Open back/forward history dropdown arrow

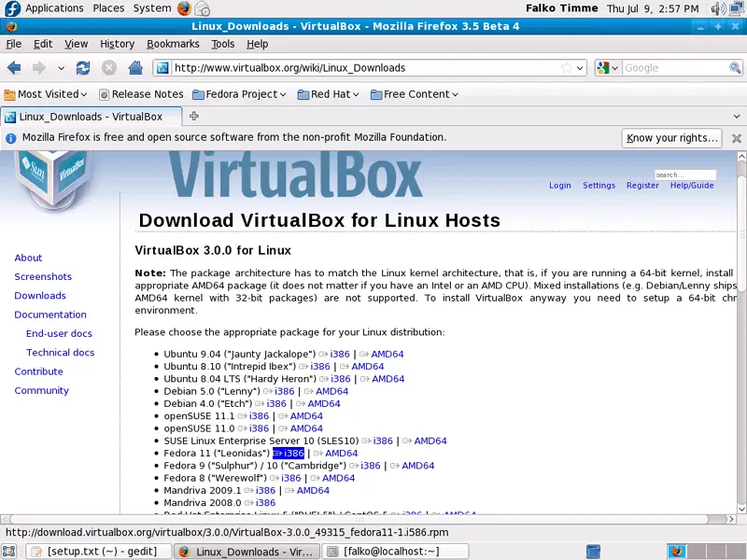point(61,68)
